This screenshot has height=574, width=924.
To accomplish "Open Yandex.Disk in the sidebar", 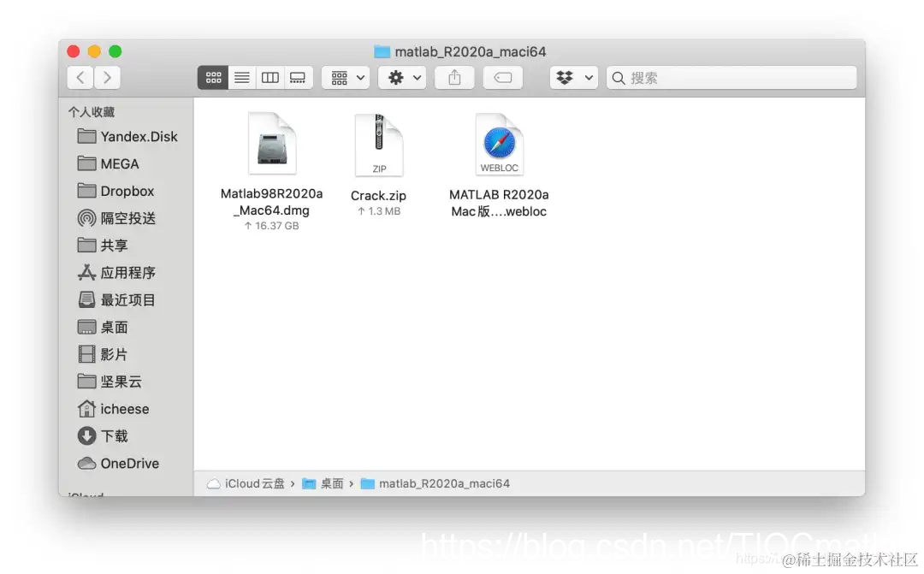I will [127, 137].
